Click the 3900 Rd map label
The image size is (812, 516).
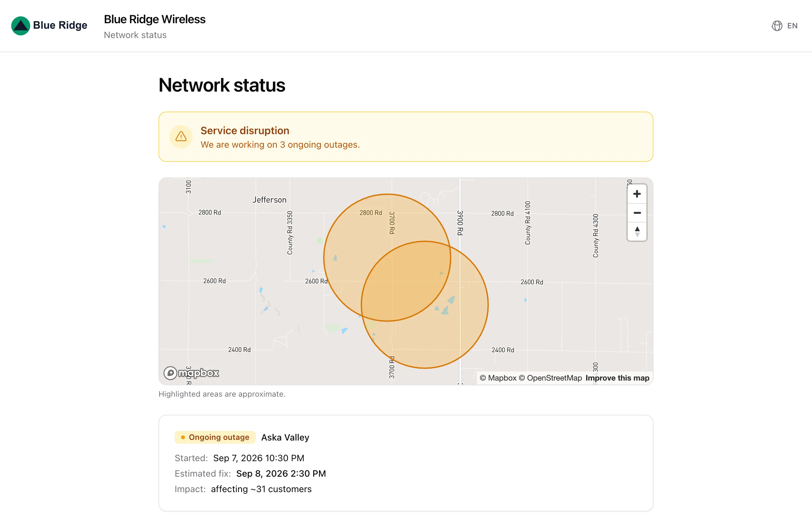460,223
